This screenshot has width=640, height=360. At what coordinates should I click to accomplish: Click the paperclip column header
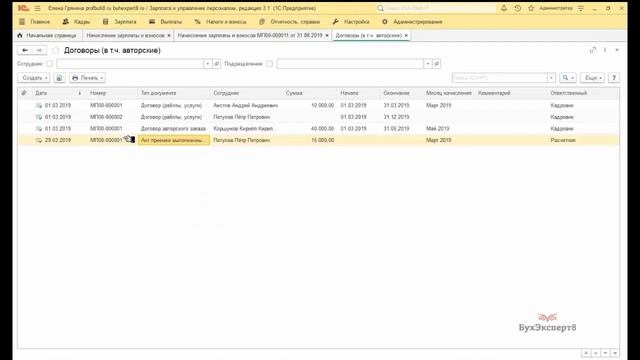click(24, 93)
